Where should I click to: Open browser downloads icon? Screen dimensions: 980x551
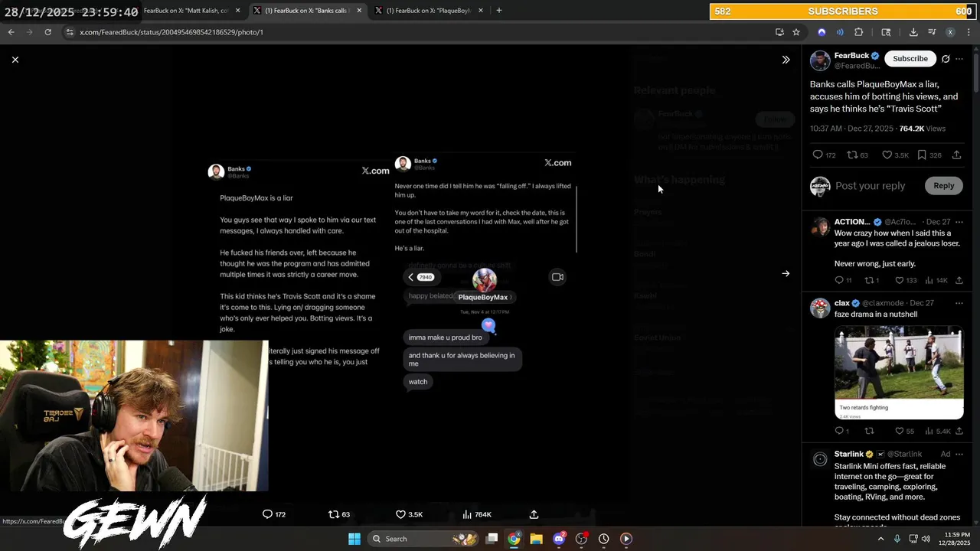913,32
